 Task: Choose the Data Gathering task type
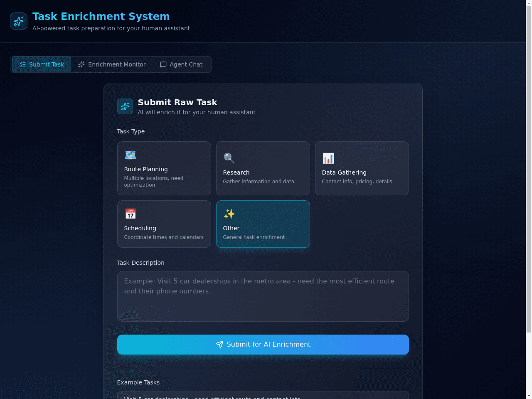[x=362, y=168]
